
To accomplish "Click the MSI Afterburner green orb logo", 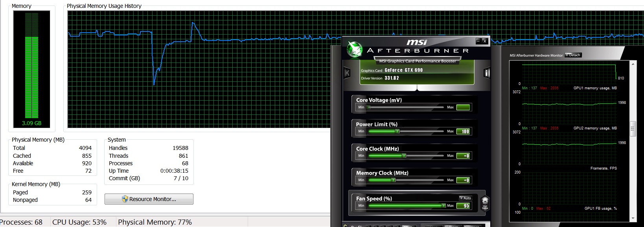I will (355, 50).
